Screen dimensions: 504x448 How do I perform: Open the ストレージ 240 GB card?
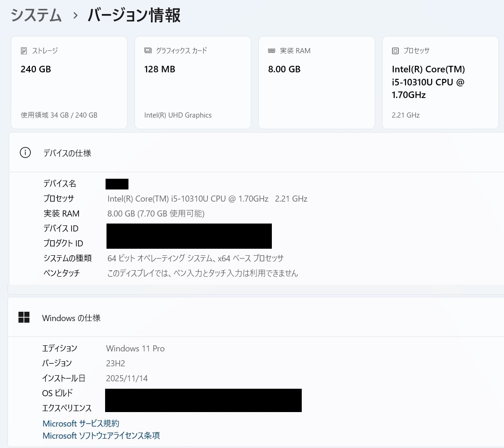tap(69, 83)
